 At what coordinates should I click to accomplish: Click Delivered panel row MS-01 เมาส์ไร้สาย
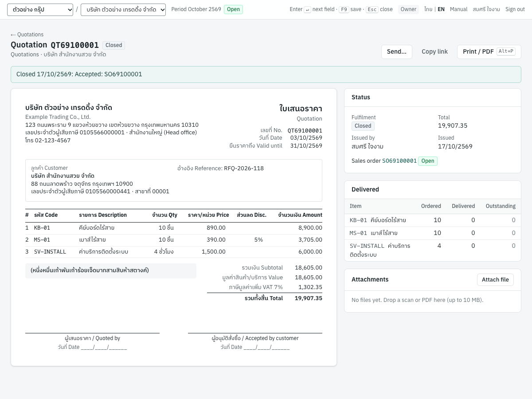(433, 233)
